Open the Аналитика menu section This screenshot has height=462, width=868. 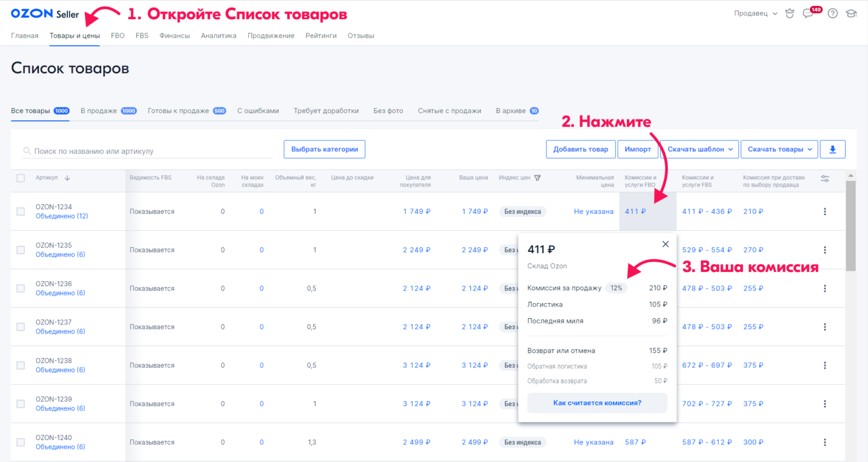tap(219, 36)
